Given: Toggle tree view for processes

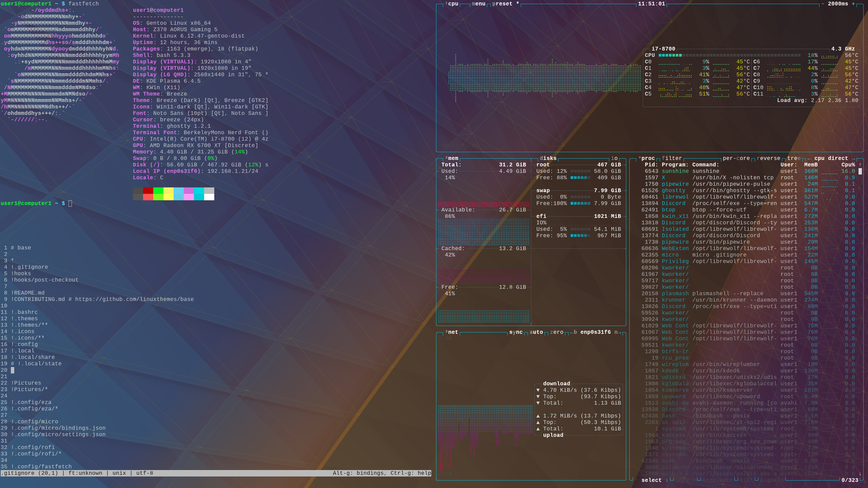Looking at the screenshot, I should [x=794, y=159].
